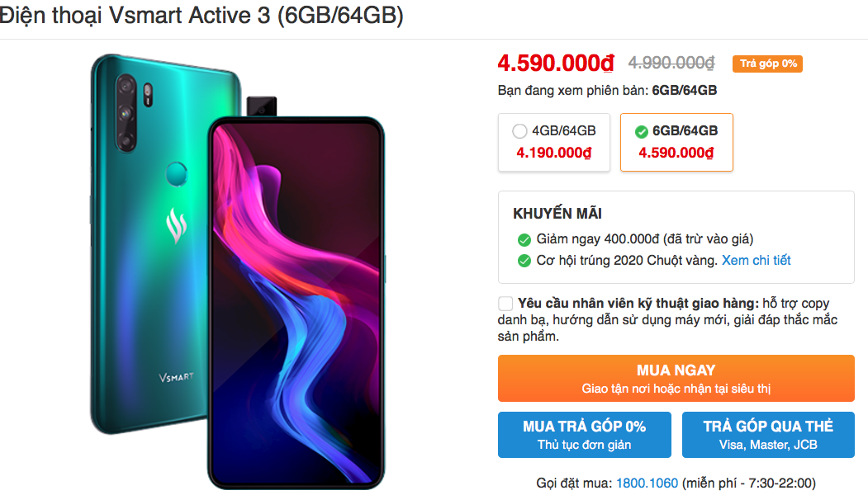The height and width of the screenshot is (500, 868).
Task: Click the 4.590.000đ red sale price
Action: (556, 63)
